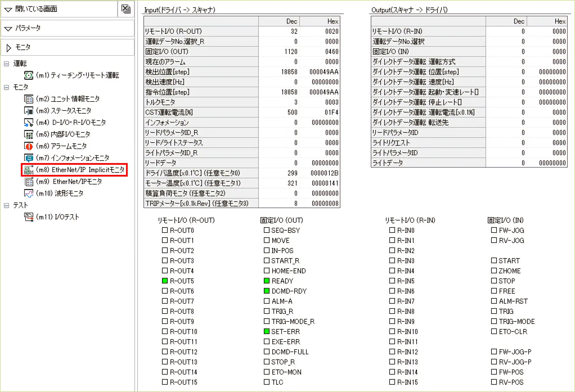575x392 pixels.
Task: Open the (m1) teaching remote operation icon
Action: click(29, 75)
